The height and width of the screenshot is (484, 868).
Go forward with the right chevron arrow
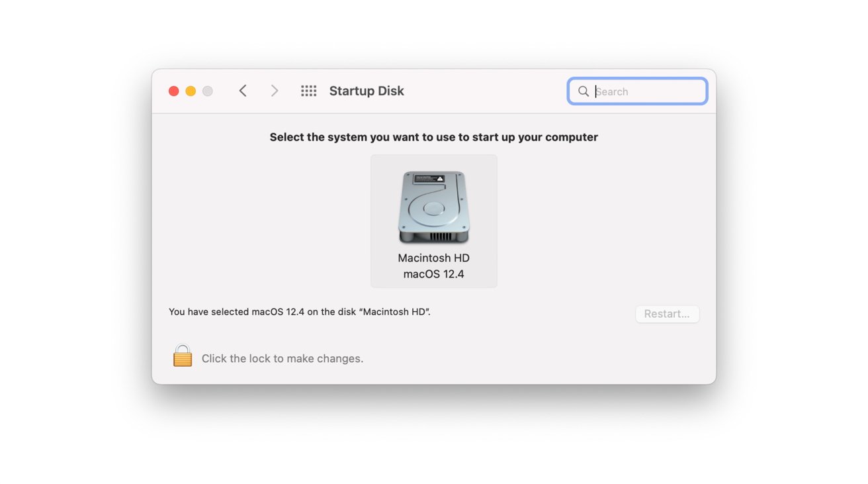[x=275, y=91]
